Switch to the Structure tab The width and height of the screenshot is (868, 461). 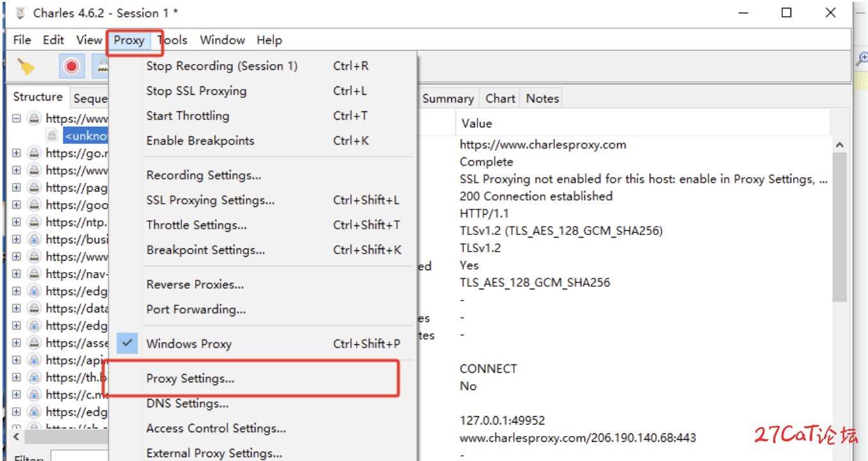(38, 97)
